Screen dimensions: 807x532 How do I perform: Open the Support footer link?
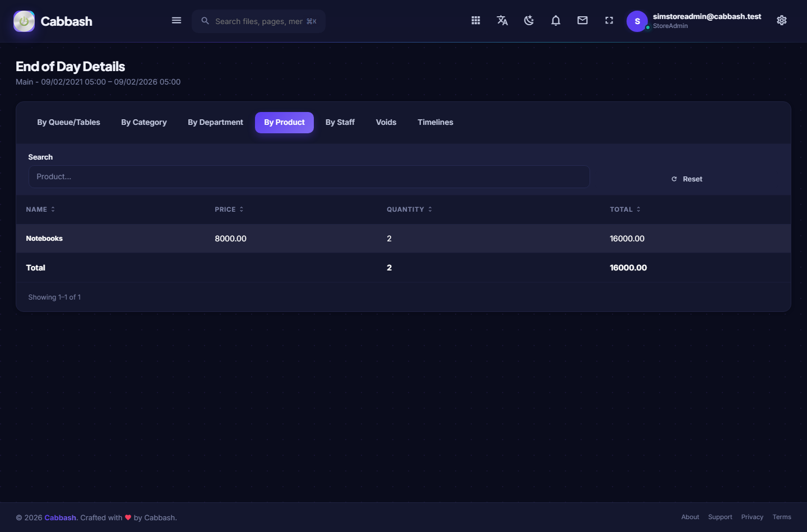720,517
